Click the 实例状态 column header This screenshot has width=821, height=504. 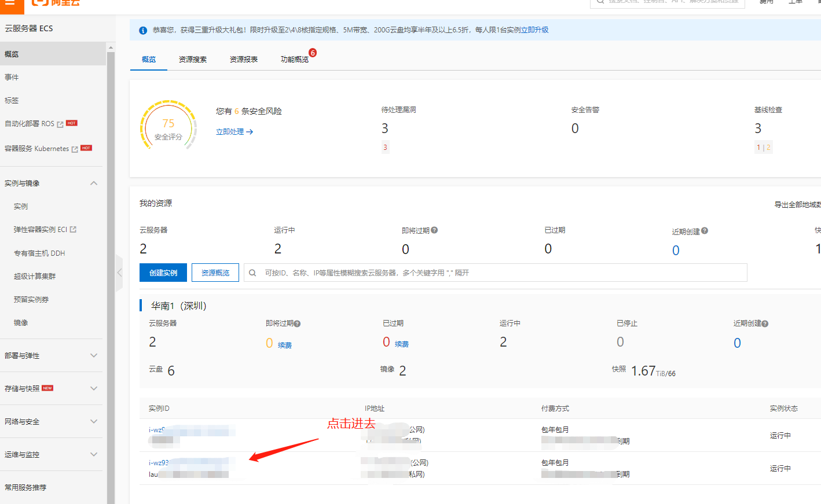click(784, 409)
